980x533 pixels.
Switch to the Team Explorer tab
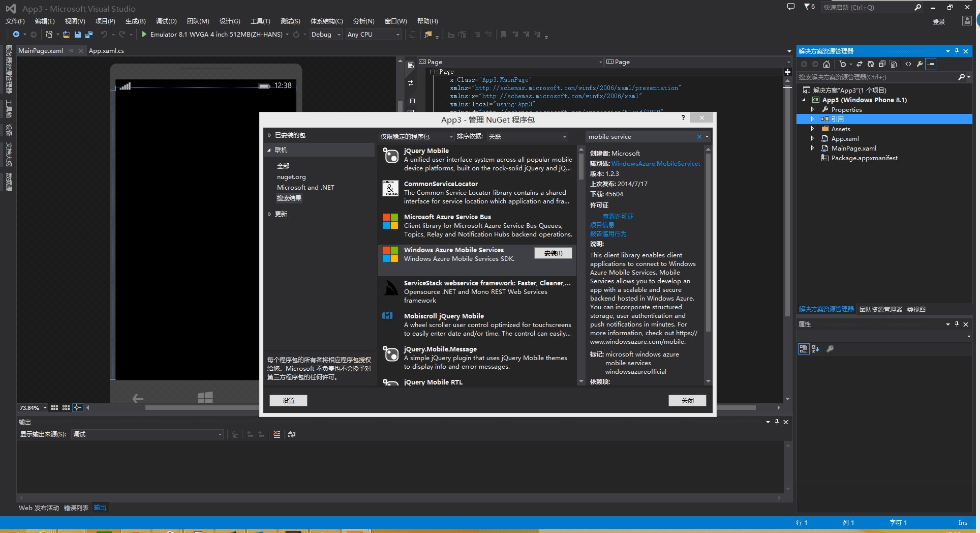(x=880, y=309)
